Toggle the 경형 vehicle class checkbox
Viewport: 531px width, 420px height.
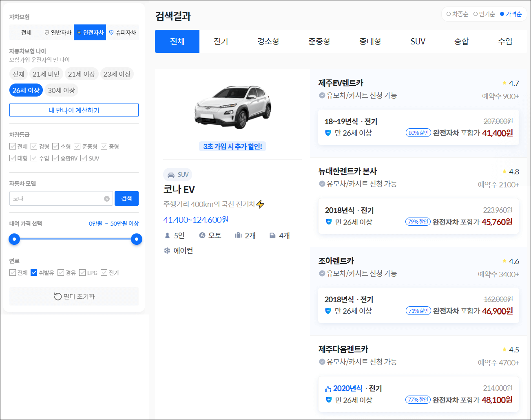point(34,146)
